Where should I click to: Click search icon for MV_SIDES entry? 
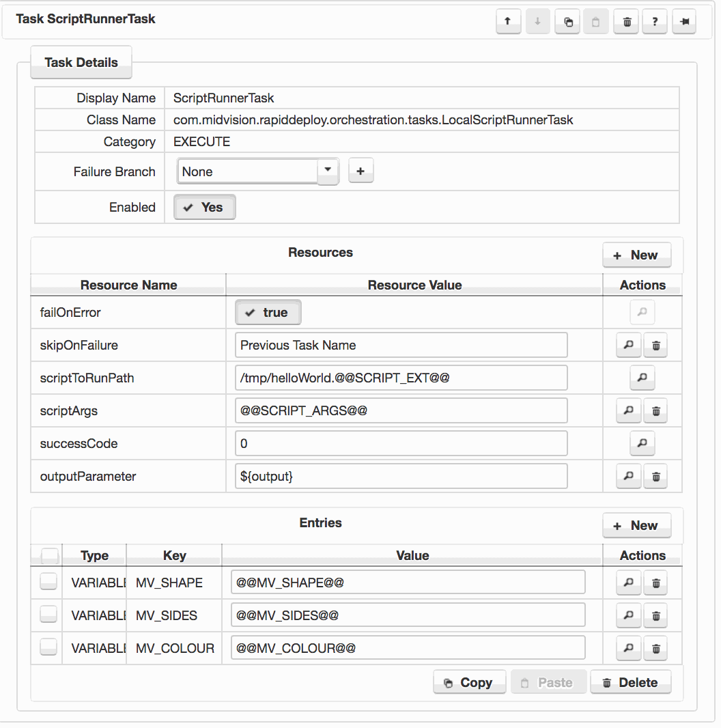[x=628, y=615]
